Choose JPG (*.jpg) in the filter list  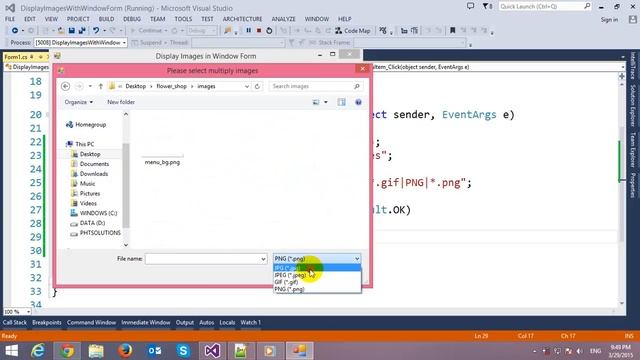click(x=317, y=268)
